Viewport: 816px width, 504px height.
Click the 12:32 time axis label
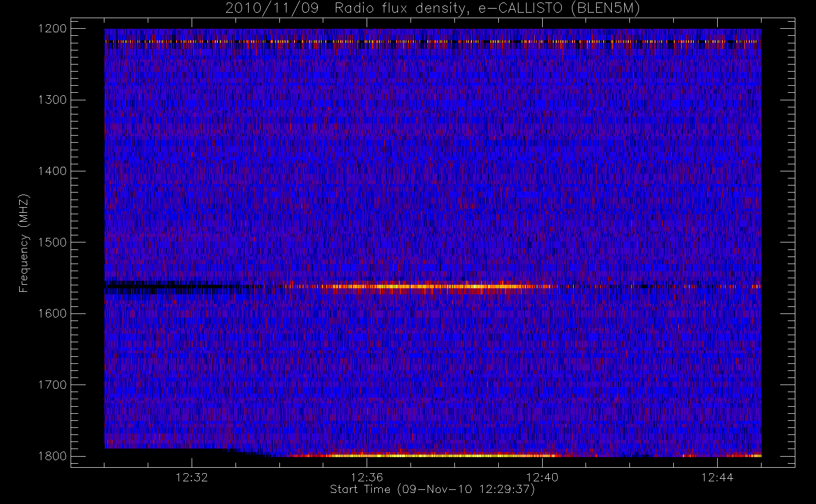click(192, 477)
